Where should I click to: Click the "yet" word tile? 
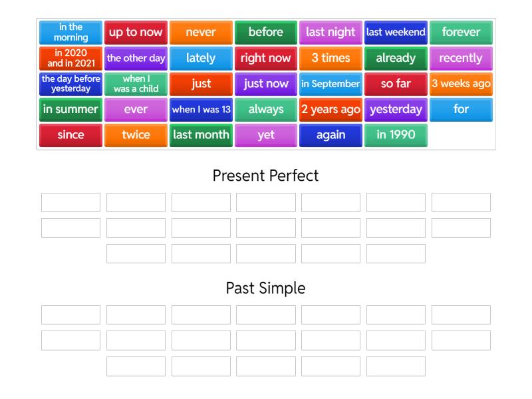(265, 135)
